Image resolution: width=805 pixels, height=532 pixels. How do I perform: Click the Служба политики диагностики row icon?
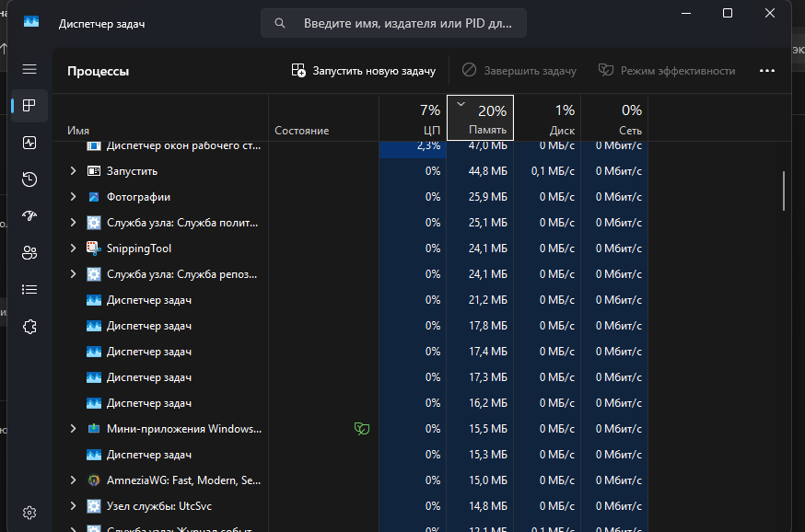(x=93, y=223)
